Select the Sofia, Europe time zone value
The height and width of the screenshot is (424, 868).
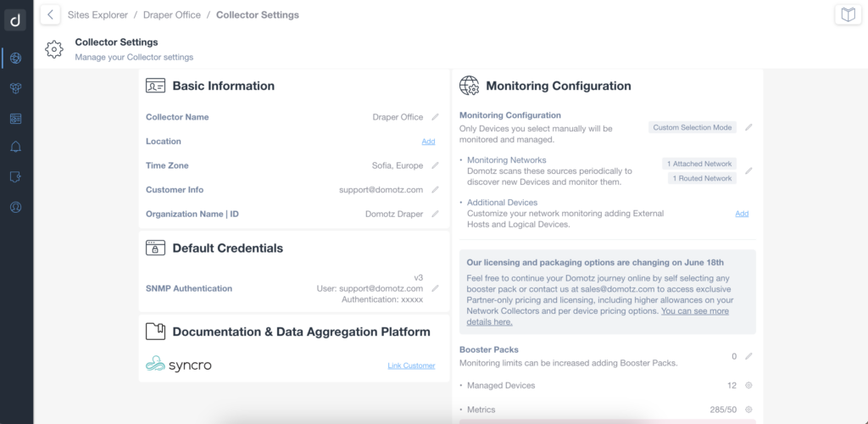398,165
